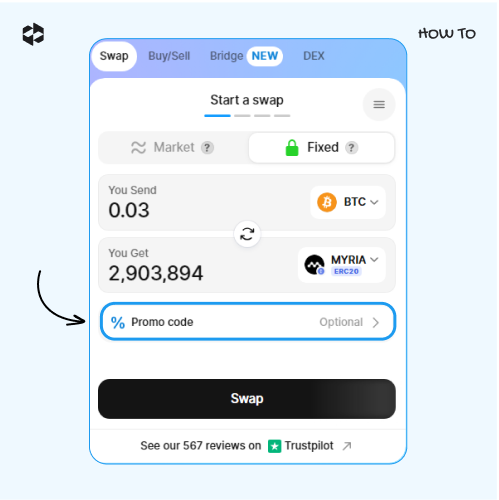Click the Bitcoin coin icon

coord(327,202)
